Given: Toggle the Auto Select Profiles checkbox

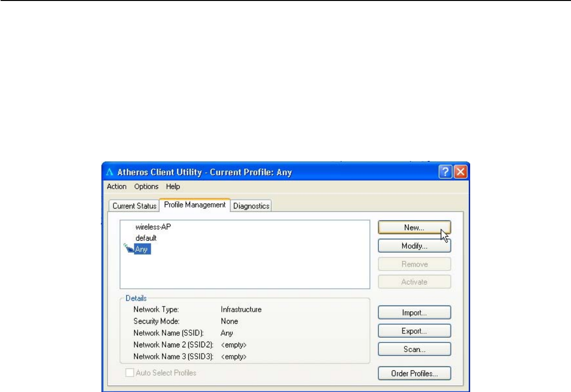Looking at the screenshot, I should 129,373.
